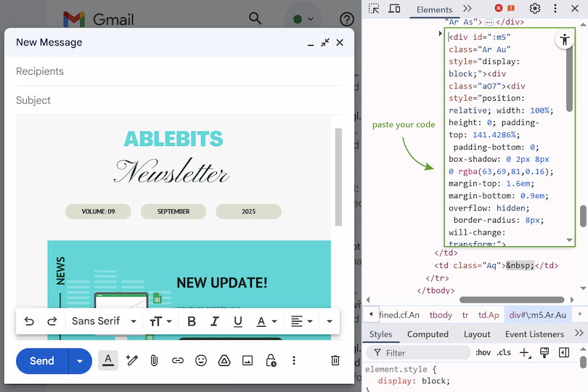The width and height of the screenshot is (588, 392).
Task: Toggle the :hov element state panel
Action: click(x=483, y=353)
